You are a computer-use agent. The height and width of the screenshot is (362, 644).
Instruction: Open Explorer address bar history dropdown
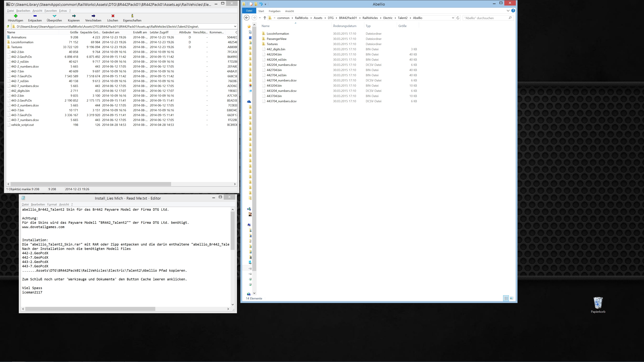click(x=453, y=18)
